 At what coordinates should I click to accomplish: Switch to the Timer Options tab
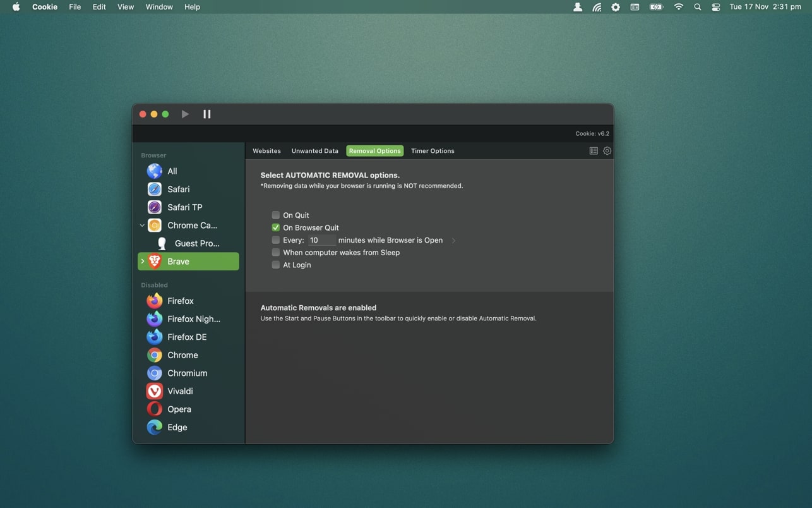433,151
